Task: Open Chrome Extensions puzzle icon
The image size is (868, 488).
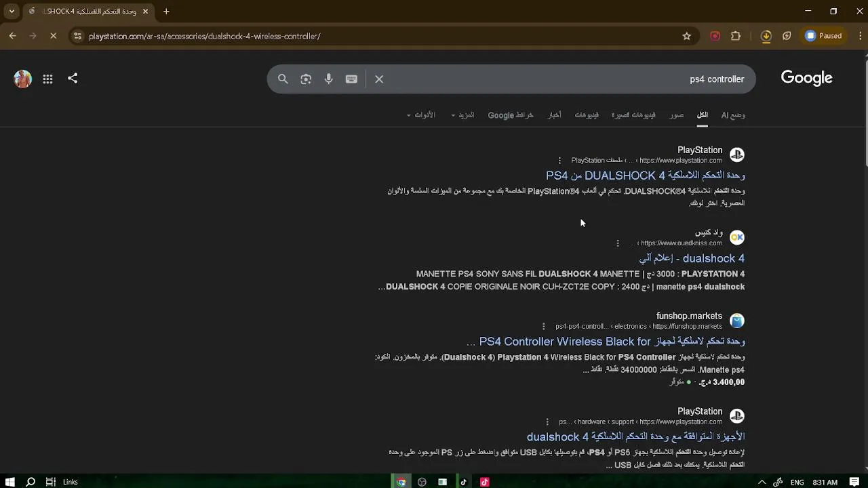Action: click(x=736, y=36)
